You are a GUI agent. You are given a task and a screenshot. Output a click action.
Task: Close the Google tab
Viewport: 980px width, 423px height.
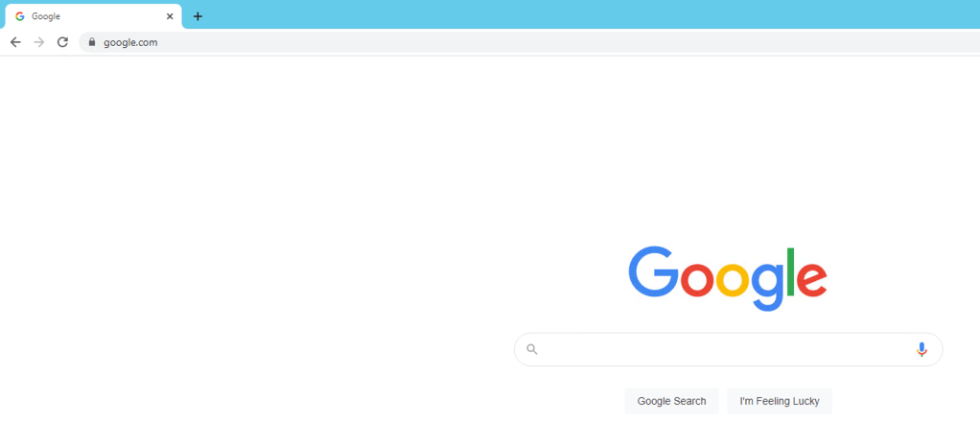[170, 16]
